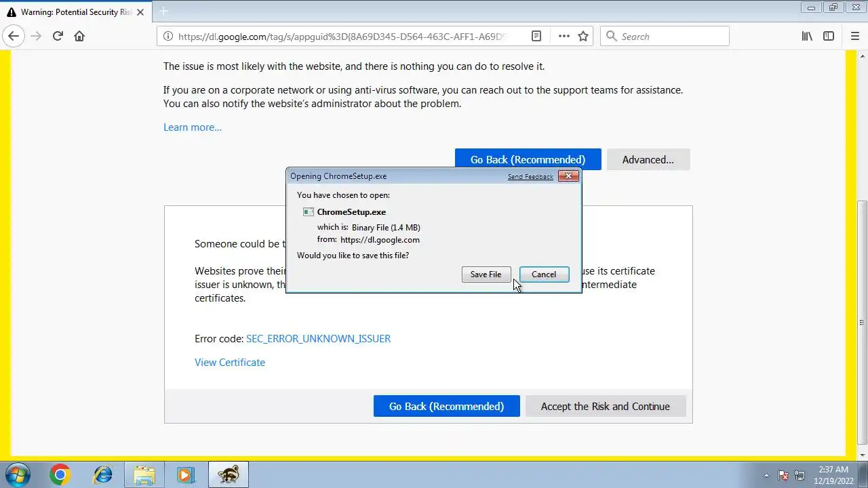The width and height of the screenshot is (868, 488).
Task: Click the dl.google.com URL address field
Action: pos(342,37)
